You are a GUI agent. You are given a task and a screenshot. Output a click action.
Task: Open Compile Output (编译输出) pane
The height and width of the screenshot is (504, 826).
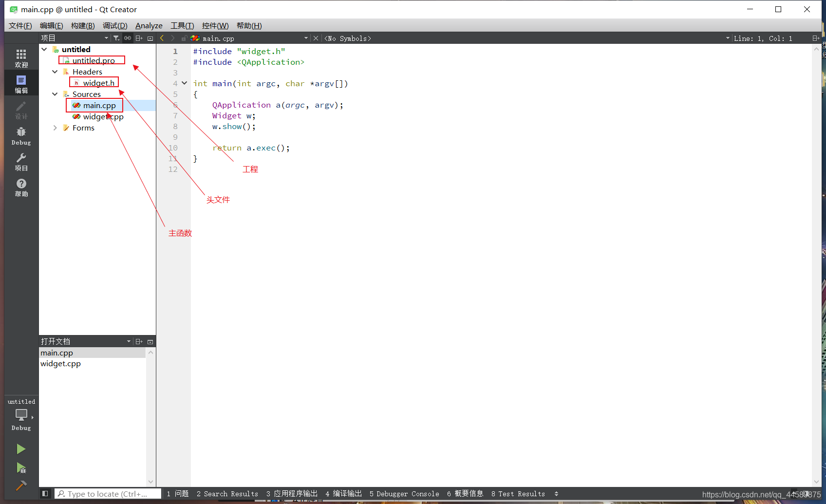point(344,493)
